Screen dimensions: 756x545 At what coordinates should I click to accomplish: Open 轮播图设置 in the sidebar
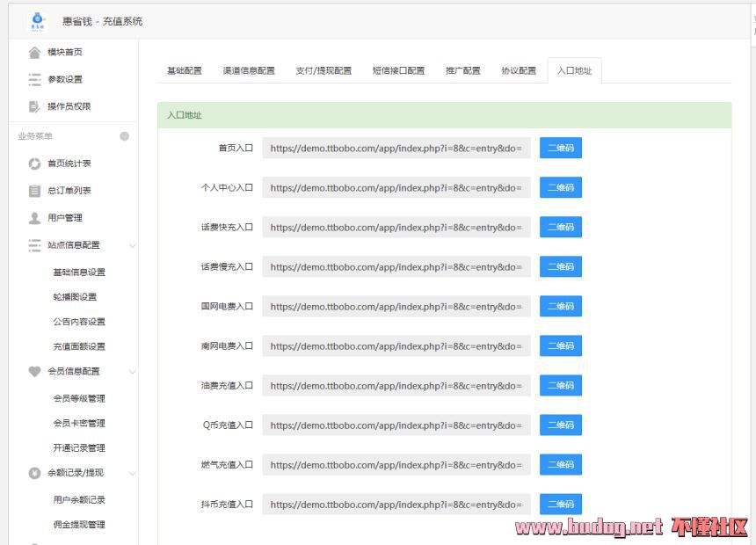[75, 297]
